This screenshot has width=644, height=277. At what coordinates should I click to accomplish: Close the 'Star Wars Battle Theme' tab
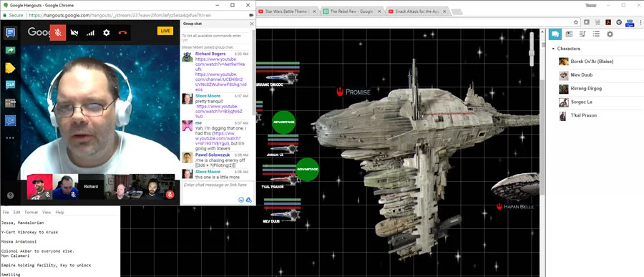point(314,11)
